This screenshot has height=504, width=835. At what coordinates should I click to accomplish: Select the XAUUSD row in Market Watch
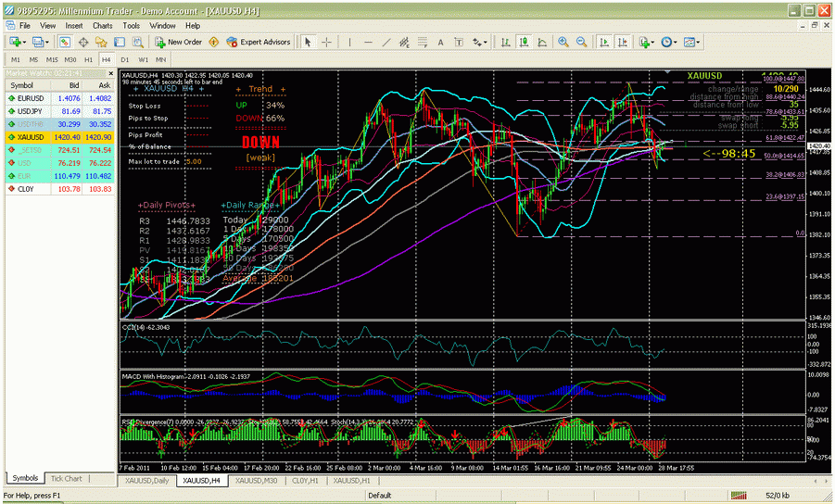60,137
